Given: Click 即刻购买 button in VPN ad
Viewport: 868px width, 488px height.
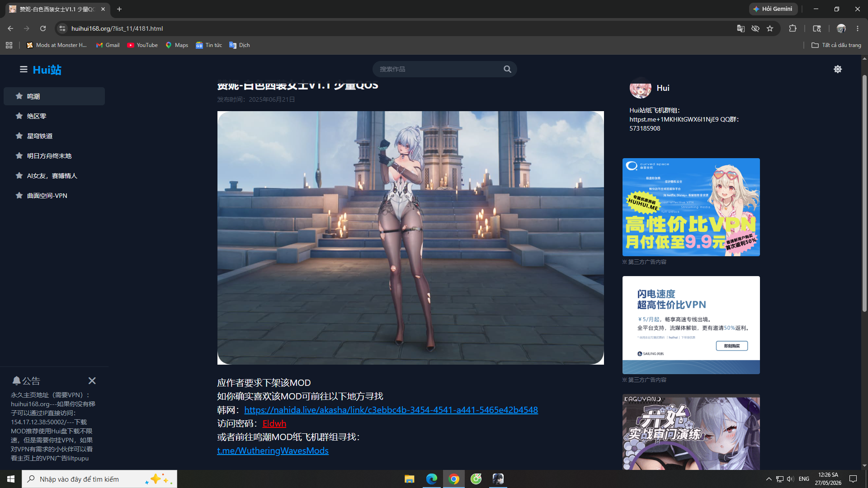Looking at the screenshot, I should 731,346.
